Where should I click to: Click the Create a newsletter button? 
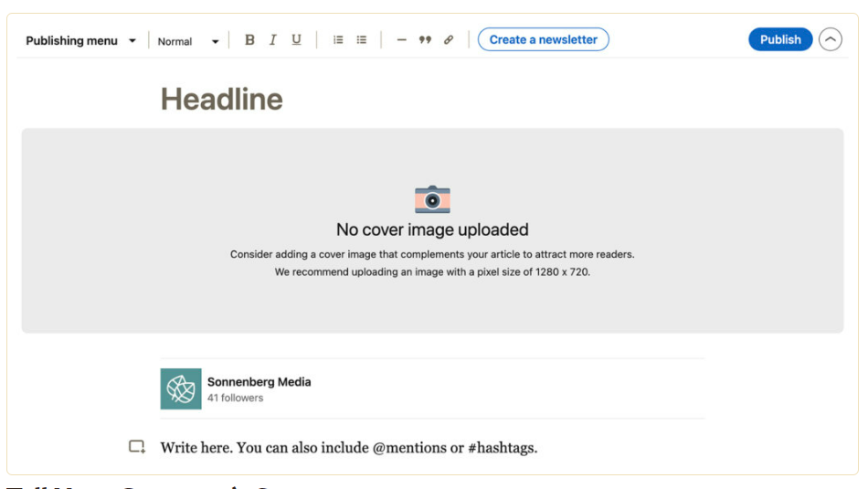click(543, 39)
